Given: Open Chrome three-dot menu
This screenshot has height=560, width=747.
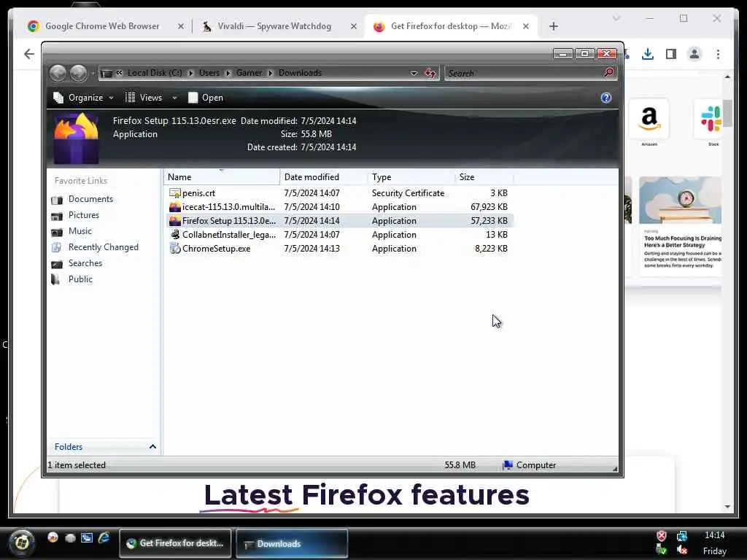Looking at the screenshot, I should tap(718, 54).
